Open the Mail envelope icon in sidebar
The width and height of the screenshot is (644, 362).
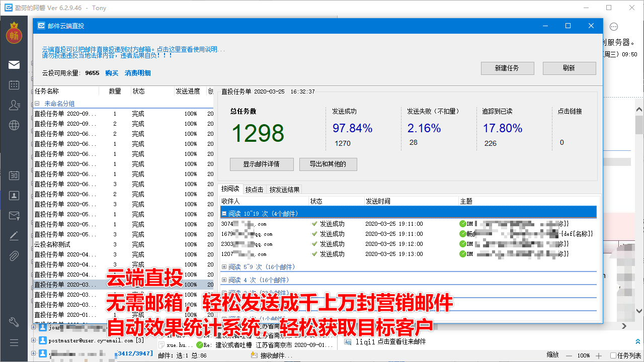point(14,64)
